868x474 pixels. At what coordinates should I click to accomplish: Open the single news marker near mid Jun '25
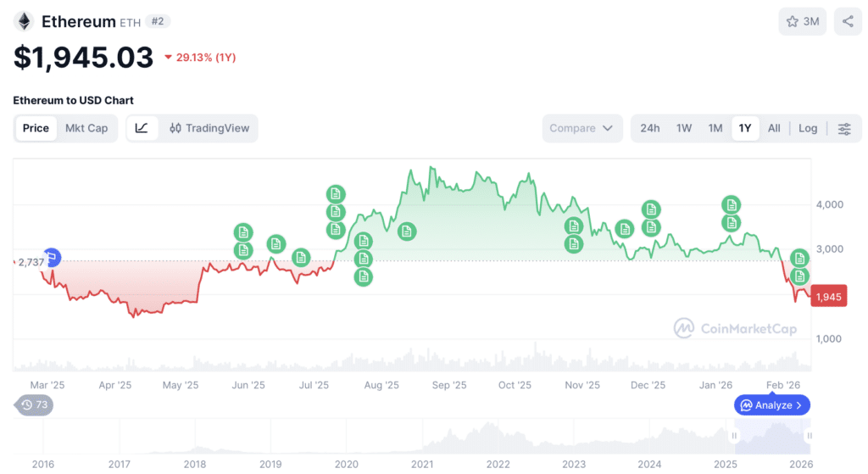point(275,243)
